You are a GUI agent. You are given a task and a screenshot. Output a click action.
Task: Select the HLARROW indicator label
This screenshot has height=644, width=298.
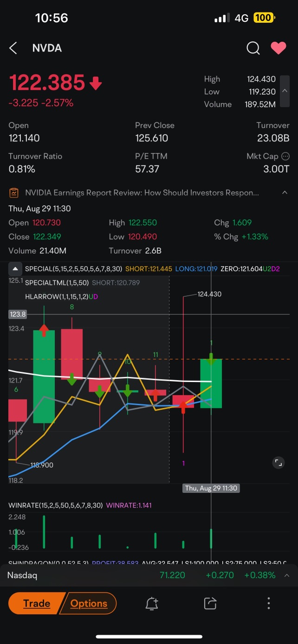57,296
